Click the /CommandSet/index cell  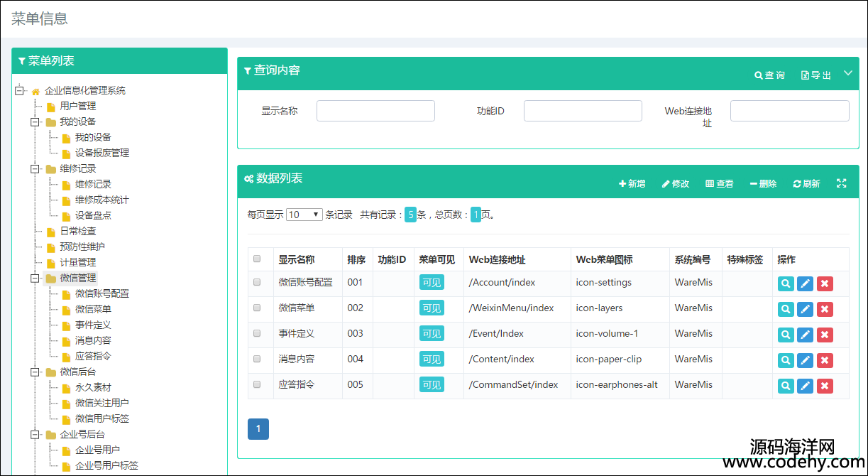point(514,384)
